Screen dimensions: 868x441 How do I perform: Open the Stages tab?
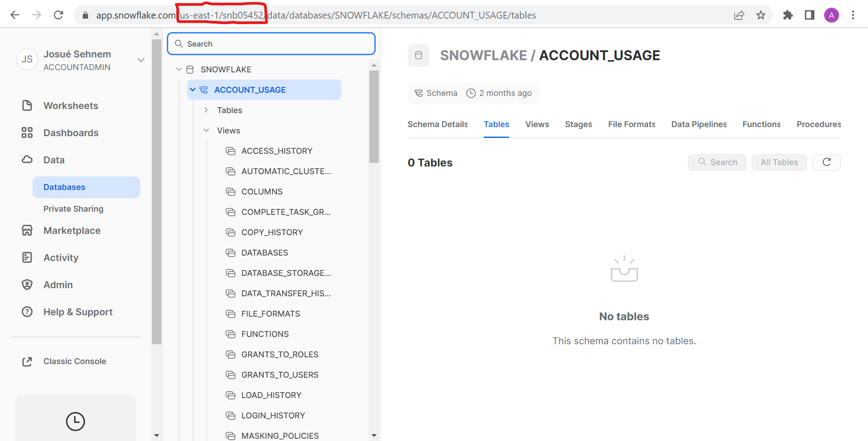pyautogui.click(x=579, y=124)
